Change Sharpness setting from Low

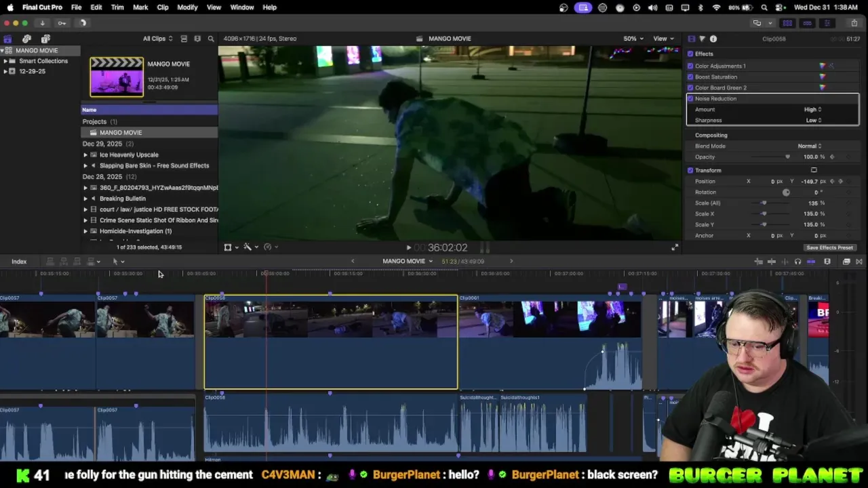coord(814,120)
